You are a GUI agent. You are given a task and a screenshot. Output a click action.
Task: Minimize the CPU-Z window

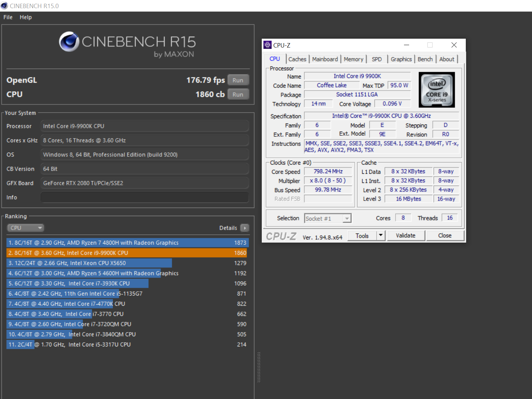(x=406, y=45)
